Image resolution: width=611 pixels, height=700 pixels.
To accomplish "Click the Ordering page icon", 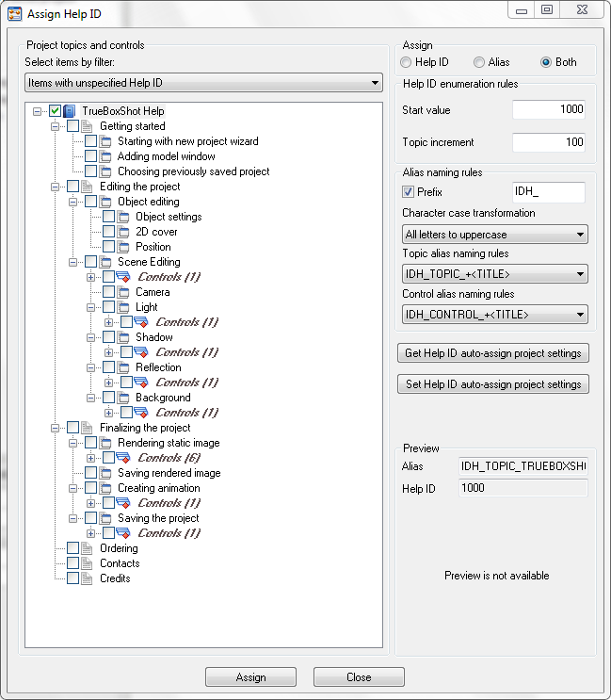I will (x=87, y=548).
